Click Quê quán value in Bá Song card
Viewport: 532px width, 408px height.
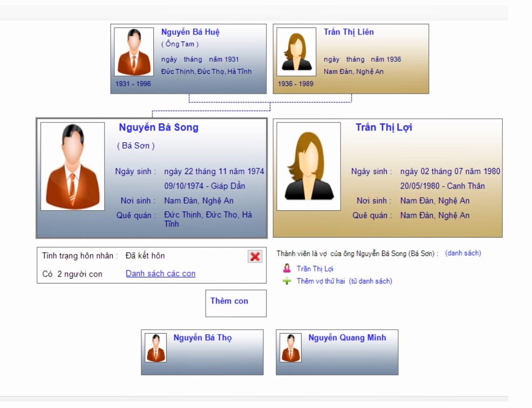(208, 219)
